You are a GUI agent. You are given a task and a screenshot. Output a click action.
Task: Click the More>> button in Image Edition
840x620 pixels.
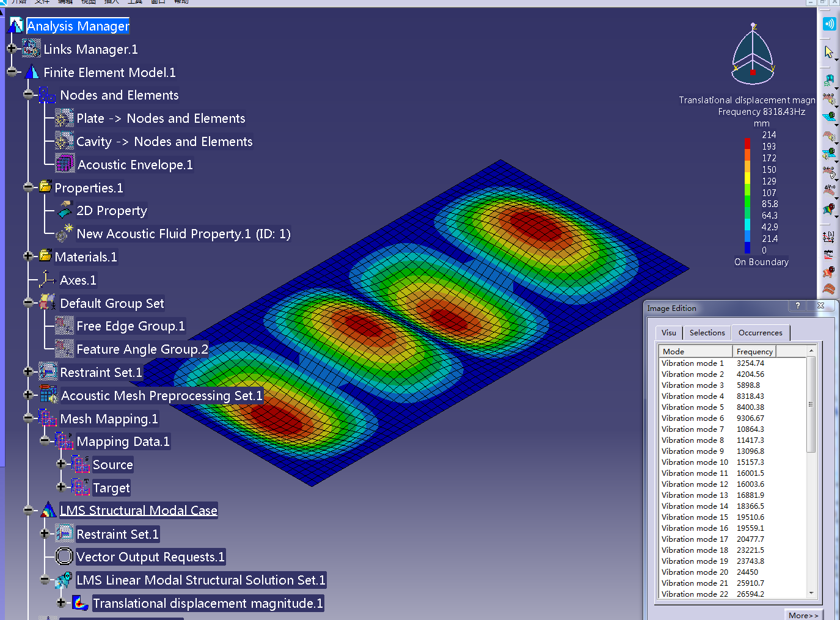[803, 615]
